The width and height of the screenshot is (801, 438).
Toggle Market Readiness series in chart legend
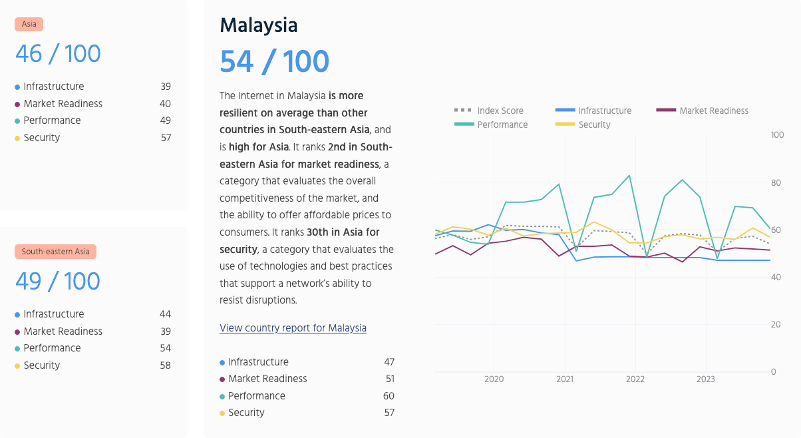(x=713, y=111)
